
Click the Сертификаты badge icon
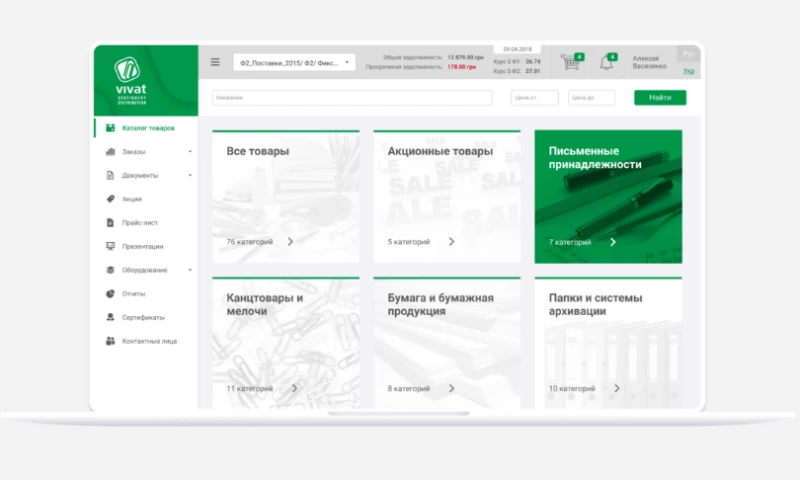click(x=110, y=317)
